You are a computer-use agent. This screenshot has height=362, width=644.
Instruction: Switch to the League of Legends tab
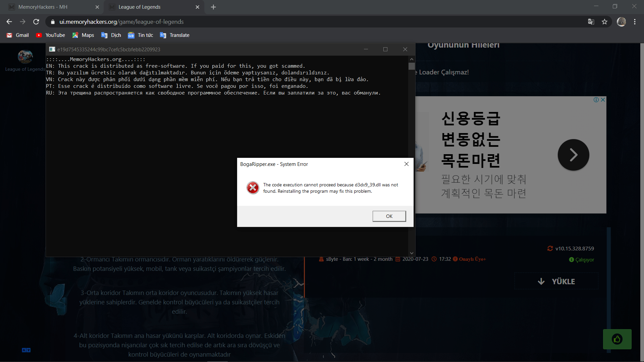[140, 7]
